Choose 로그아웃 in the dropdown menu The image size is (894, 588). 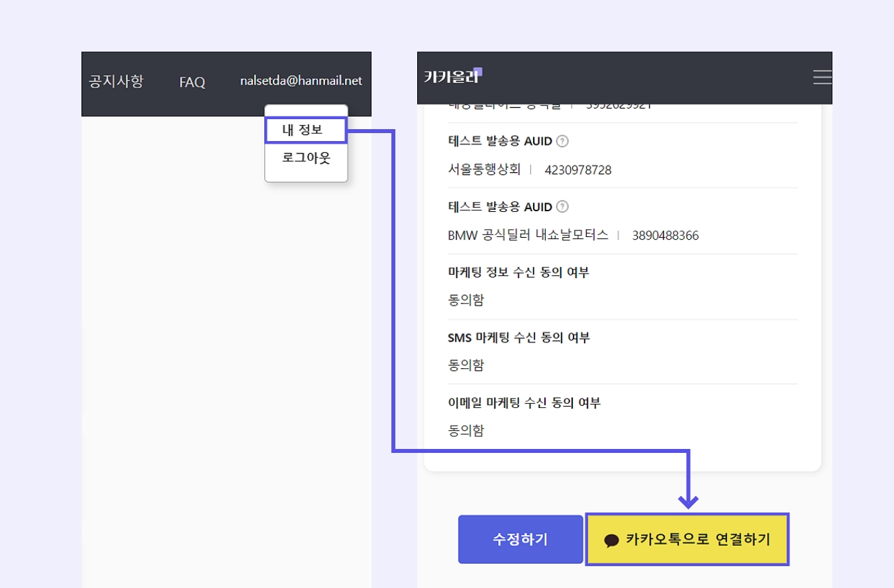click(x=306, y=158)
